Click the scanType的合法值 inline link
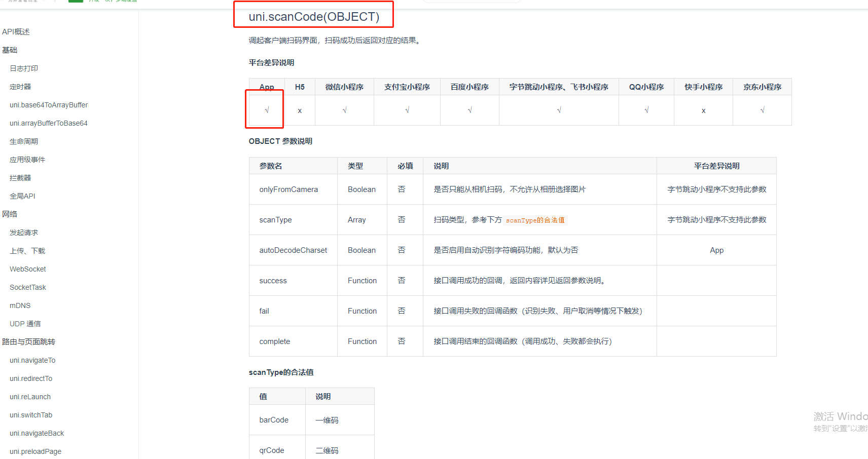The image size is (868, 459). 534,220
